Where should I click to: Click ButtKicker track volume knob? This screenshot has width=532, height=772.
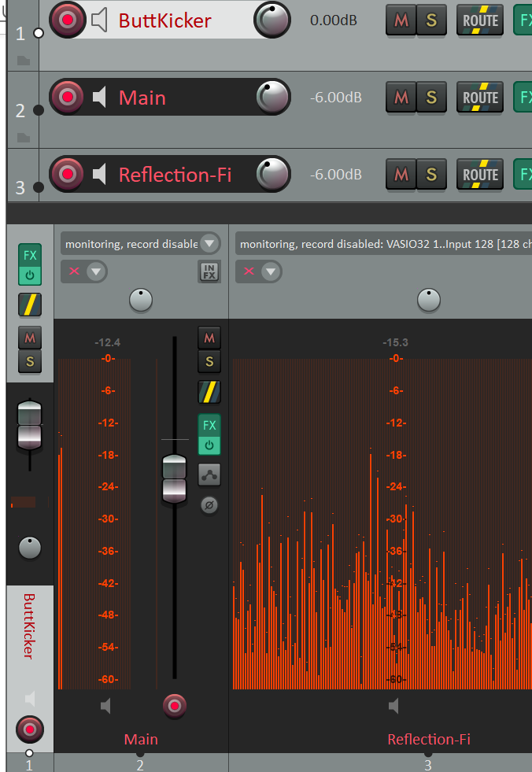point(272,20)
